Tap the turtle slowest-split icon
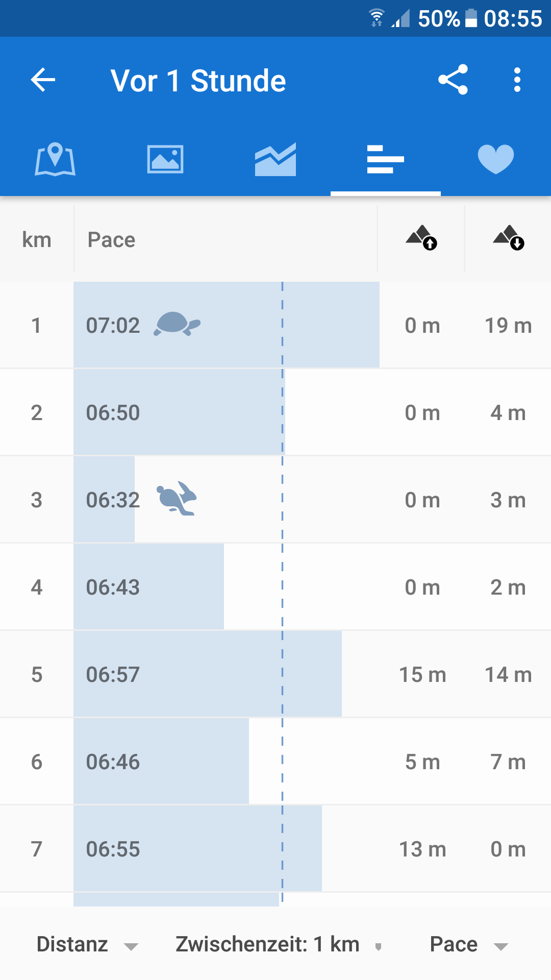This screenshot has height=980, width=551. pos(177,324)
